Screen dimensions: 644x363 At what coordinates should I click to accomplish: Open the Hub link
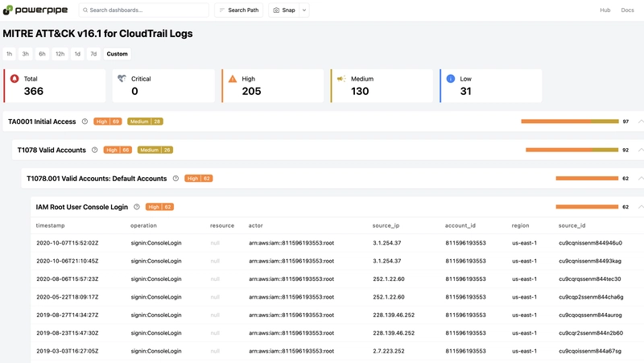pos(605,10)
